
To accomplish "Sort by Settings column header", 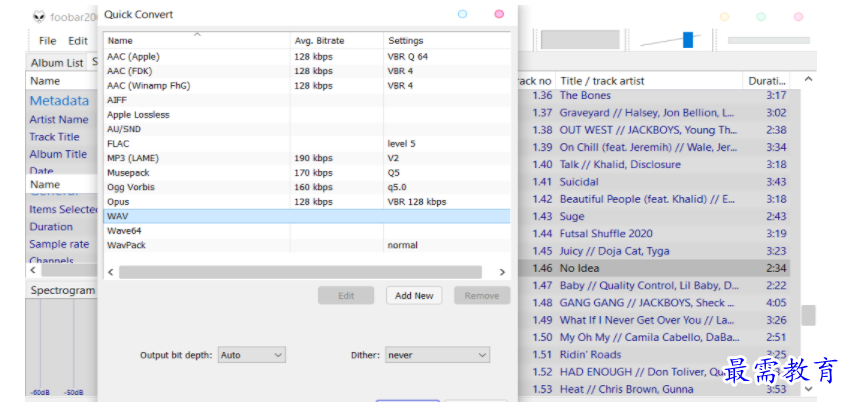I will (447, 40).
